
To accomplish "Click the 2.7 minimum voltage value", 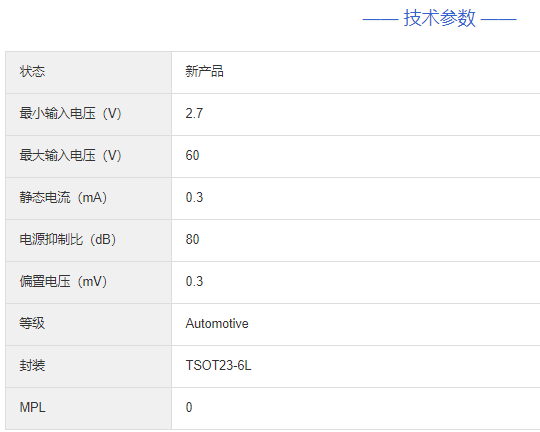I will 194,113.
